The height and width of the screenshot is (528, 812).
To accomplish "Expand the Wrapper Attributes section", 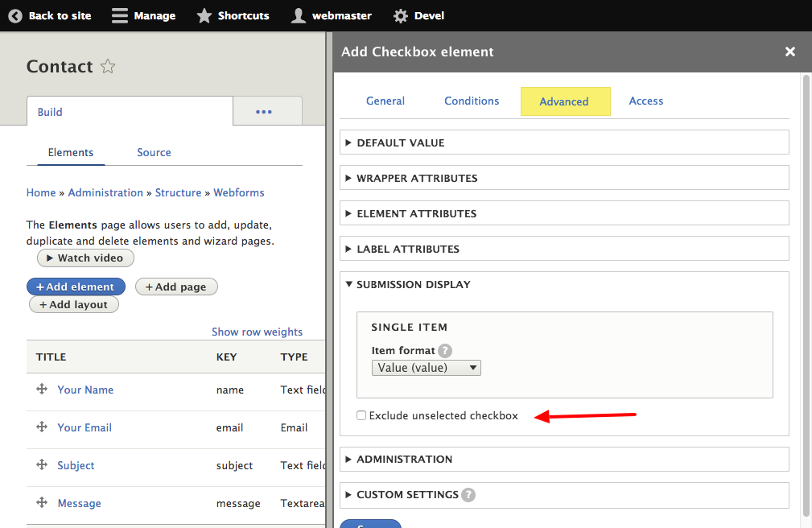I will [564, 178].
